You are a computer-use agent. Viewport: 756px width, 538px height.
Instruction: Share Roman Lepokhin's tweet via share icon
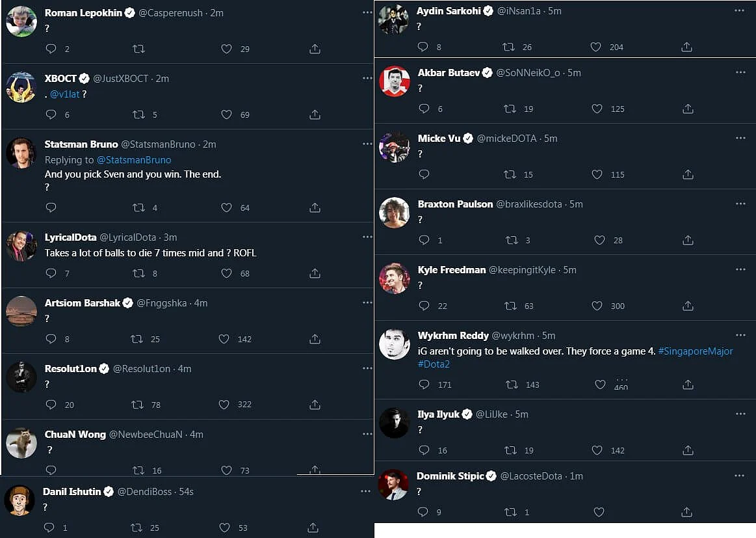click(x=315, y=49)
